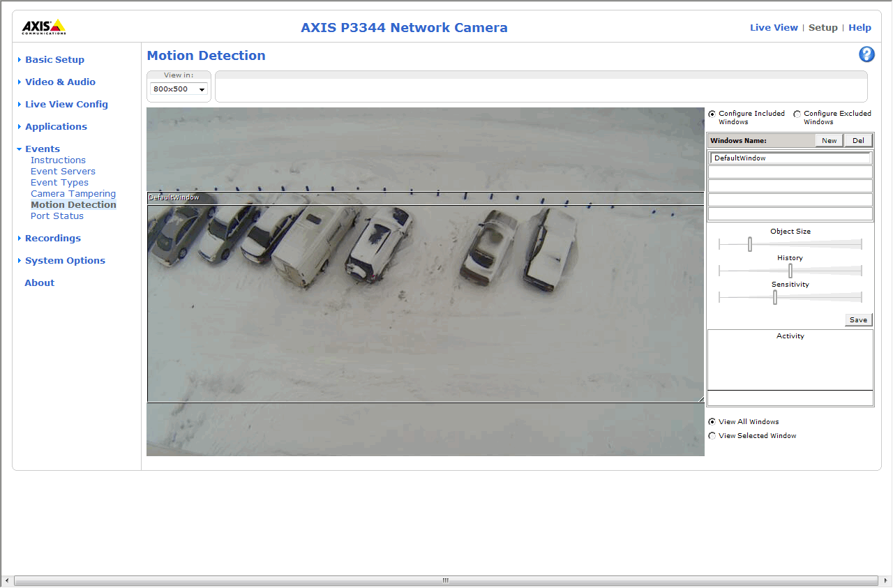Open the Port Status page
This screenshot has height=588, width=893.
point(57,216)
